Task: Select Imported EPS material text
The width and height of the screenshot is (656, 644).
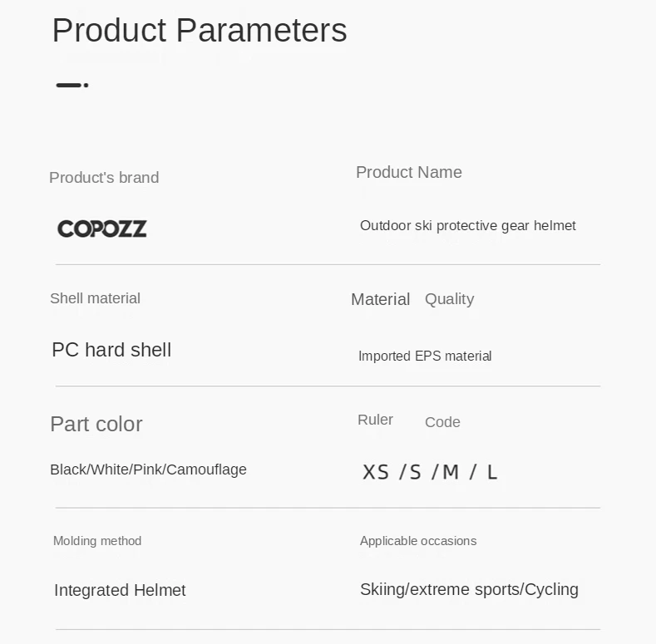Action: 425,356
